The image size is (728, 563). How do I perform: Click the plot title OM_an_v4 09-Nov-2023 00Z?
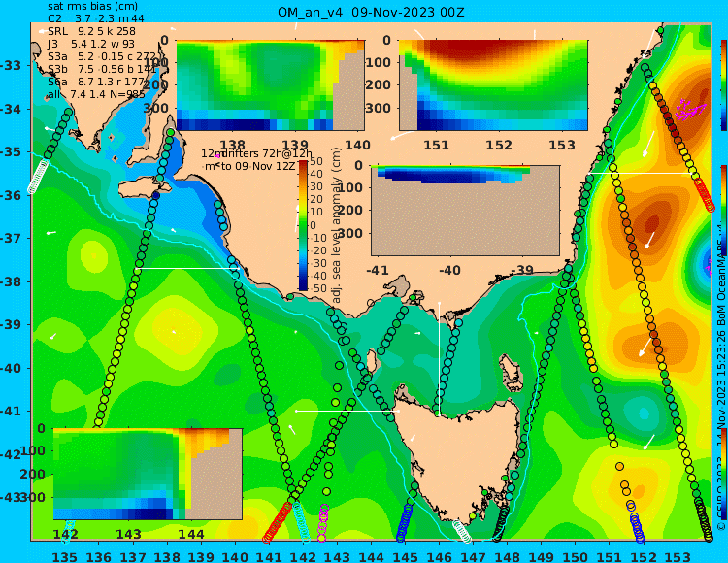pyautogui.click(x=371, y=13)
